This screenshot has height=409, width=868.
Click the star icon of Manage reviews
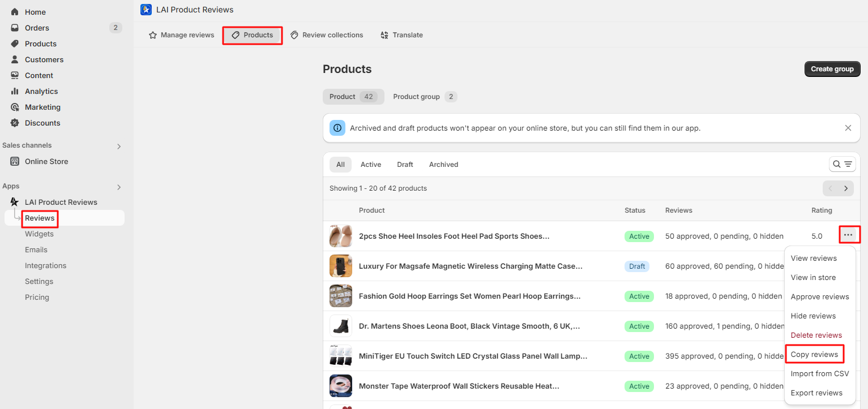(x=153, y=35)
